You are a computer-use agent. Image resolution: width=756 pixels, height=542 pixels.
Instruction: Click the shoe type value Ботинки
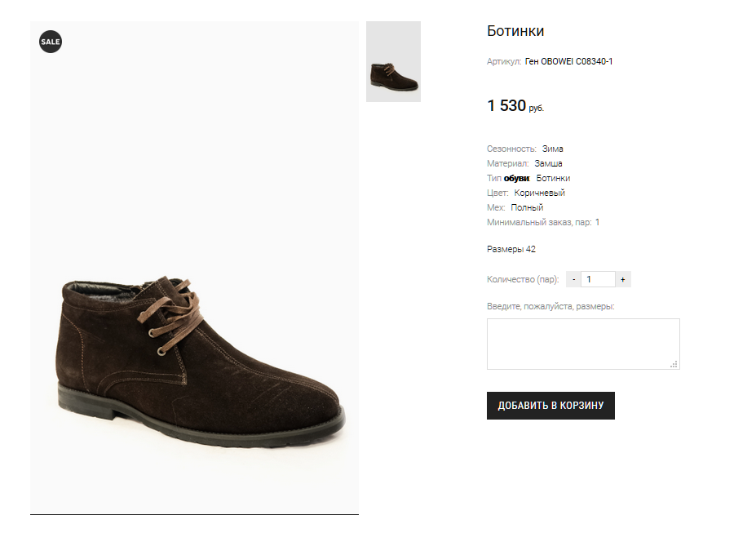tap(553, 178)
